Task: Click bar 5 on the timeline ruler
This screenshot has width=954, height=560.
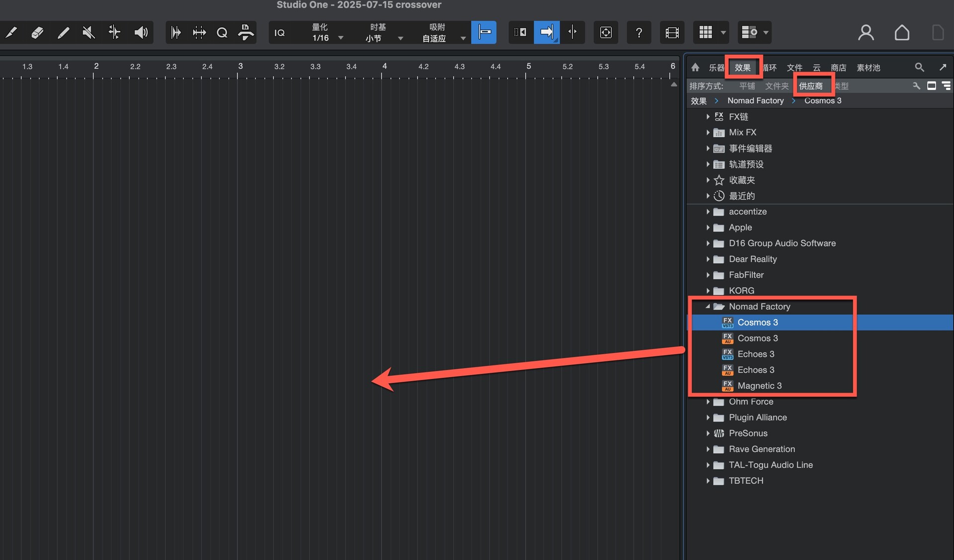Action: click(528, 67)
